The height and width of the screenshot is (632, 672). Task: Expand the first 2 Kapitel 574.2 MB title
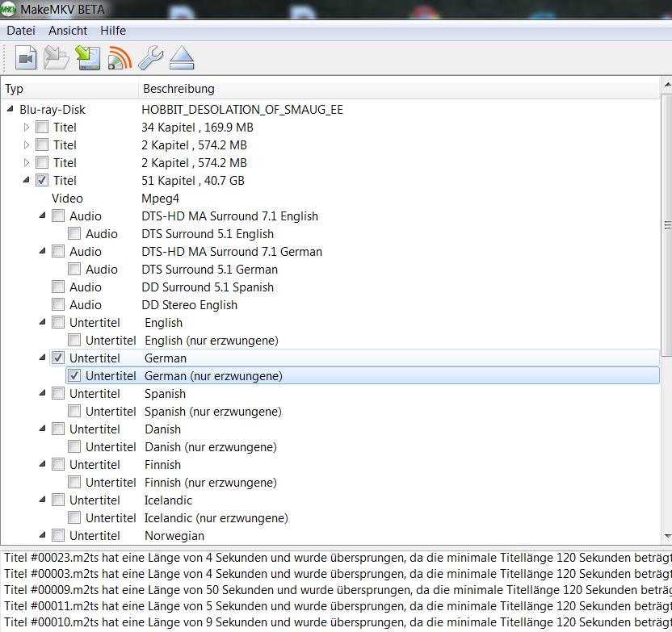(x=26, y=144)
